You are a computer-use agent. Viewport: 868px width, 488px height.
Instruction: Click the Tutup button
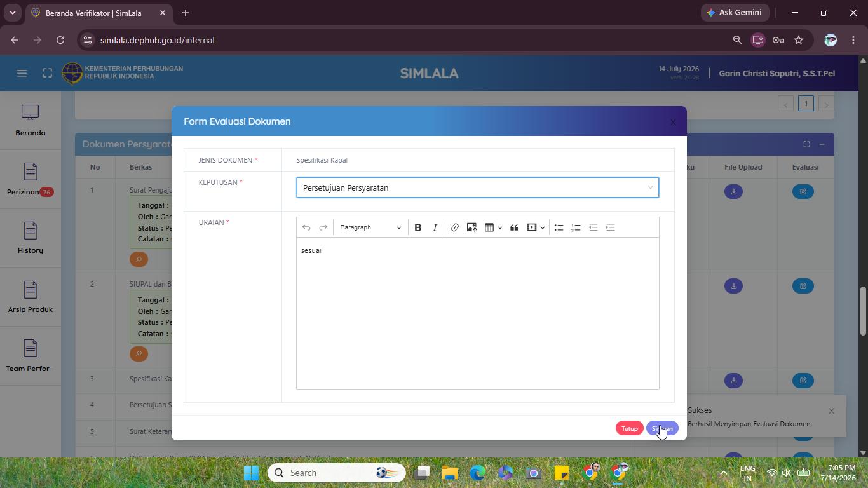[x=630, y=428]
